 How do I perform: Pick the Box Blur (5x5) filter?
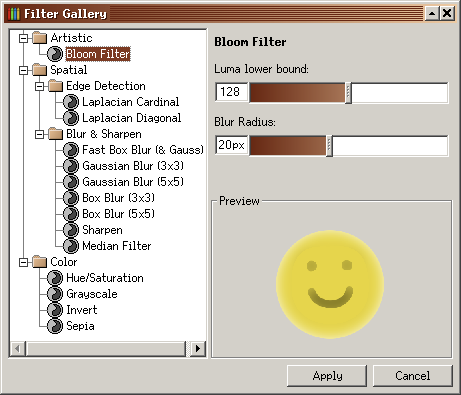click(x=118, y=214)
